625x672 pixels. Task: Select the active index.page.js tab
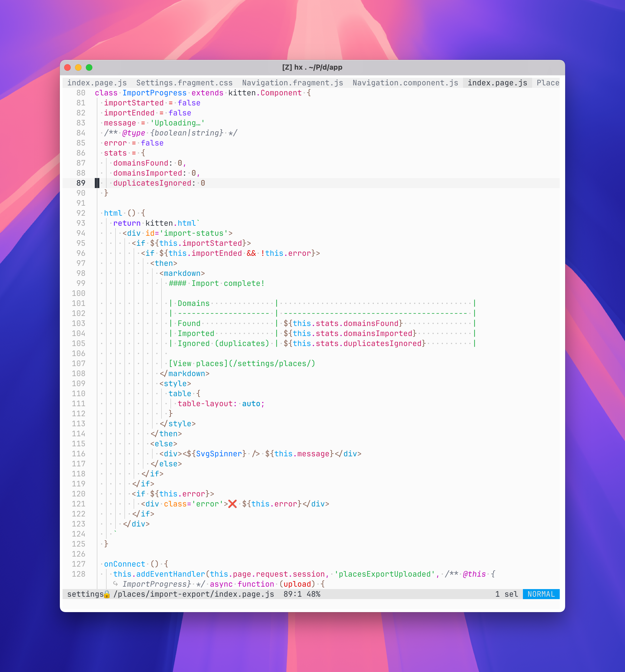(497, 83)
